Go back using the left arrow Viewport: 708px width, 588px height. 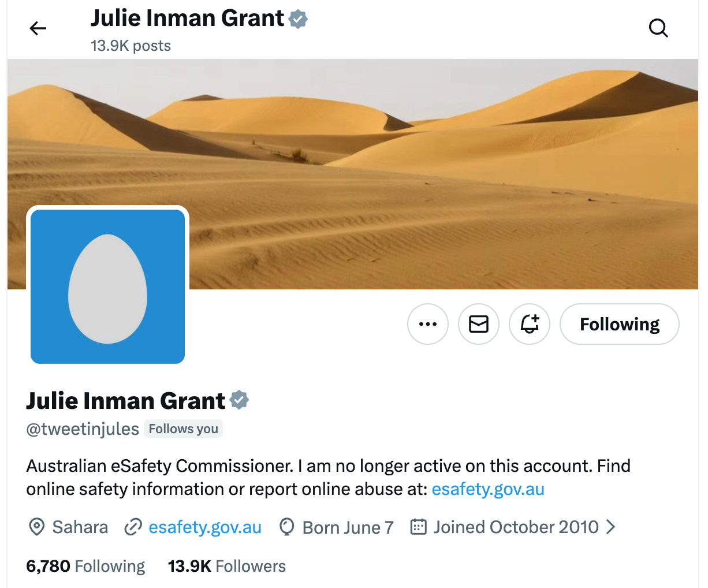(x=38, y=28)
